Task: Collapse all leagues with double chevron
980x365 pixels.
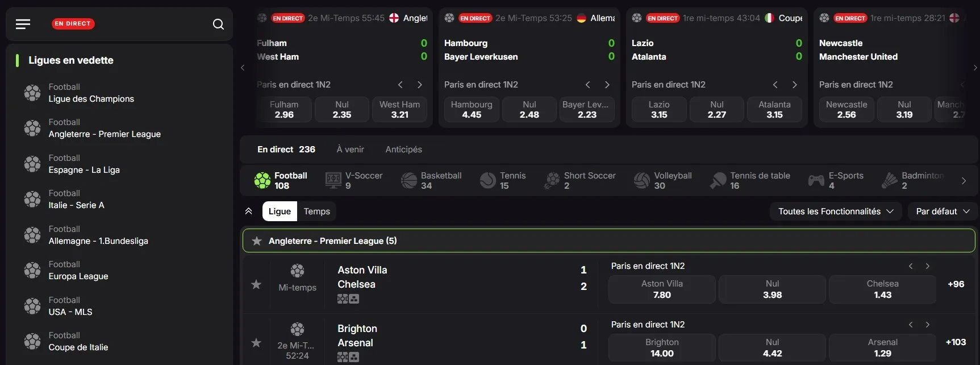Action: click(248, 211)
